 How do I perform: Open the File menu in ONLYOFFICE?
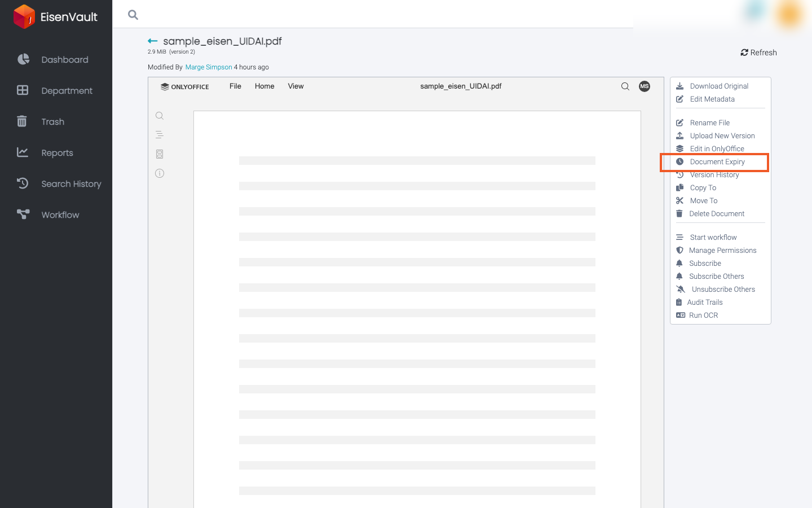pos(235,86)
